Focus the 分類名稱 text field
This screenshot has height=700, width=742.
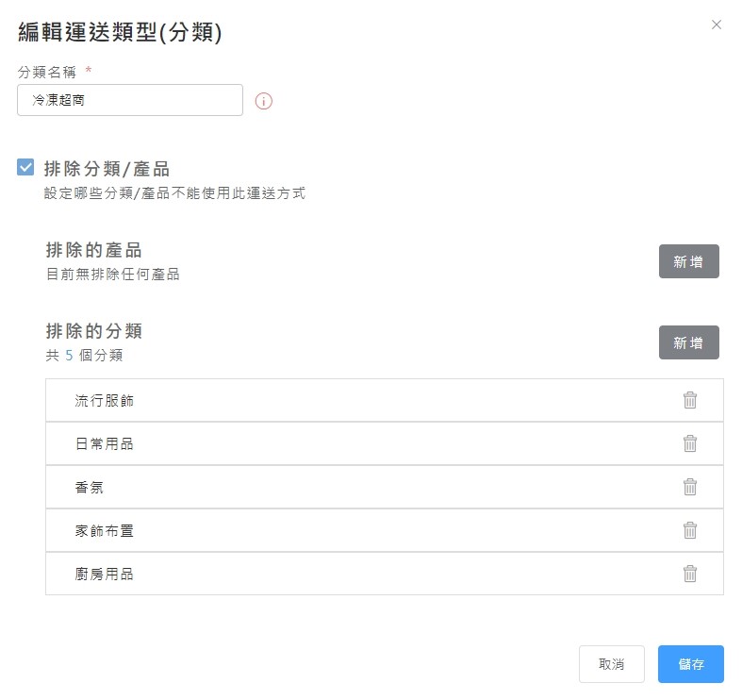[x=130, y=100]
